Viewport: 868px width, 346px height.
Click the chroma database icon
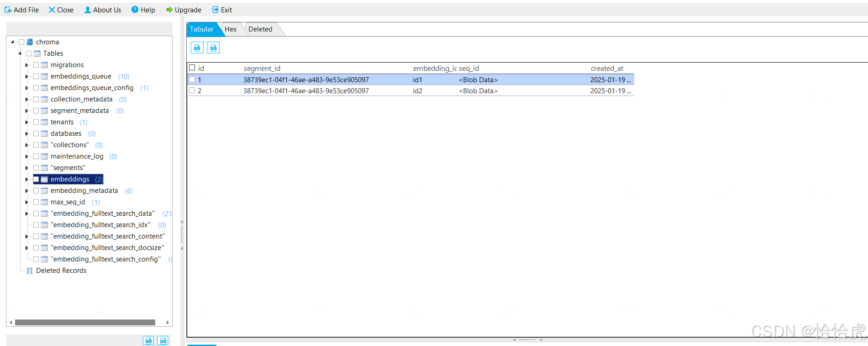(x=30, y=42)
